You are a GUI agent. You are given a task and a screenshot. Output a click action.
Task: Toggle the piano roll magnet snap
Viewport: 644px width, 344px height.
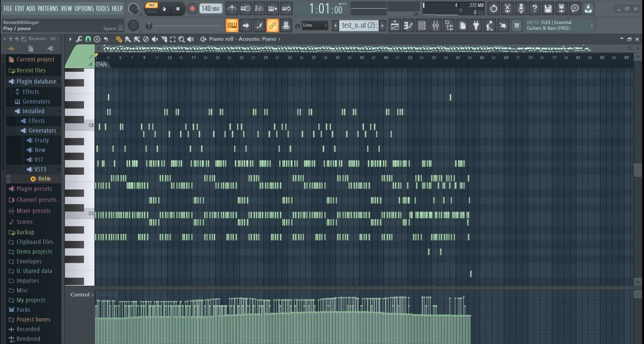tap(88, 39)
